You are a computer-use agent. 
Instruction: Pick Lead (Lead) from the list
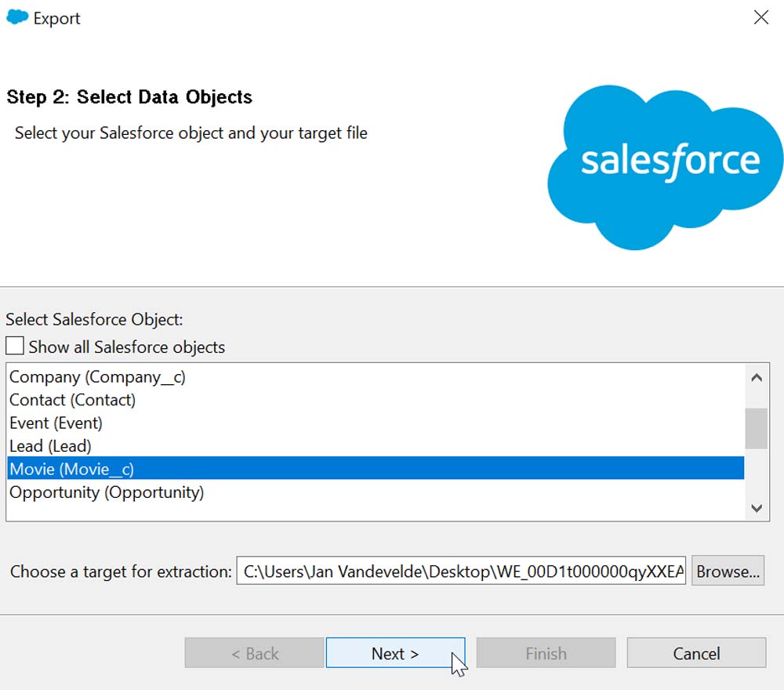[x=50, y=446]
